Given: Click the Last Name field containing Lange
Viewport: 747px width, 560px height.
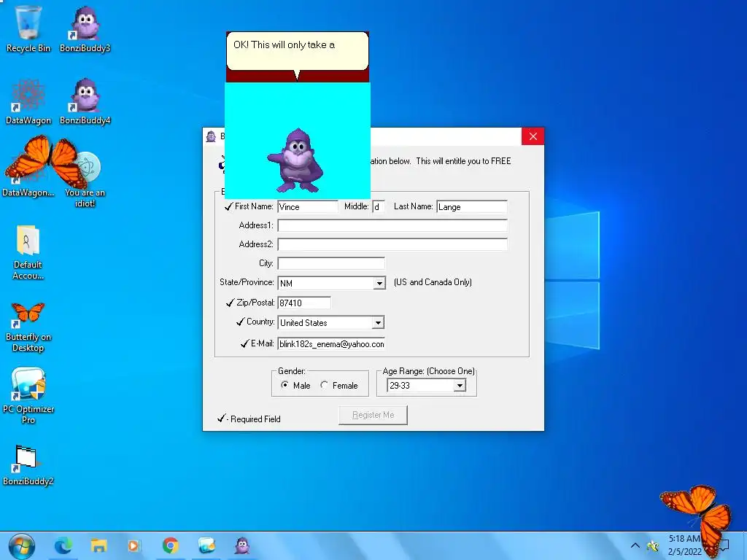Looking at the screenshot, I should (x=472, y=206).
